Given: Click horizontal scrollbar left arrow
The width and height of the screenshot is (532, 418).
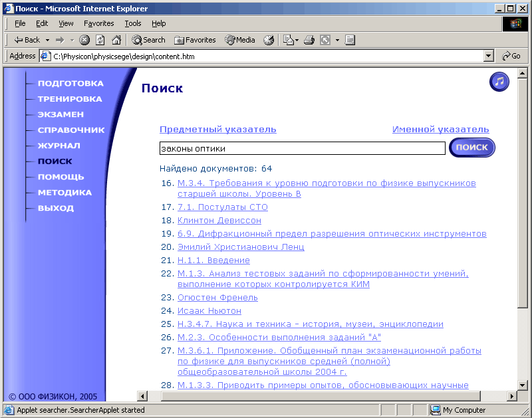Looking at the screenshot, I should coord(142,396).
